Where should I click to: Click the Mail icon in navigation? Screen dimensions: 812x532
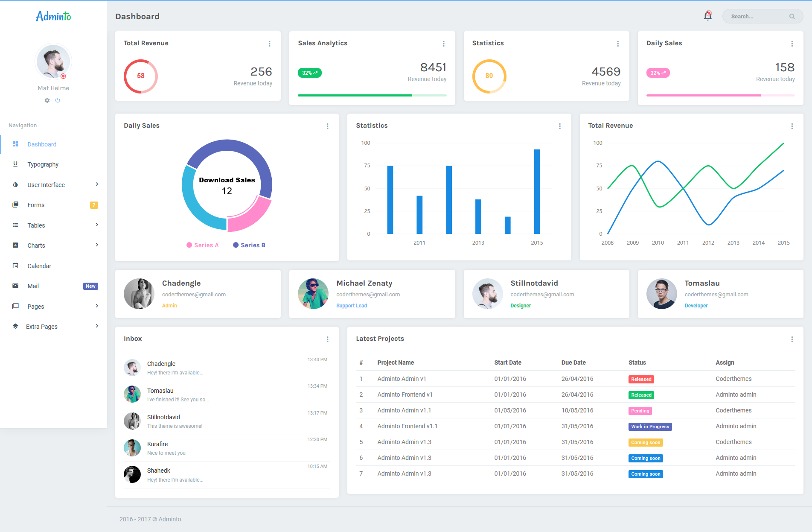(15, 286)
